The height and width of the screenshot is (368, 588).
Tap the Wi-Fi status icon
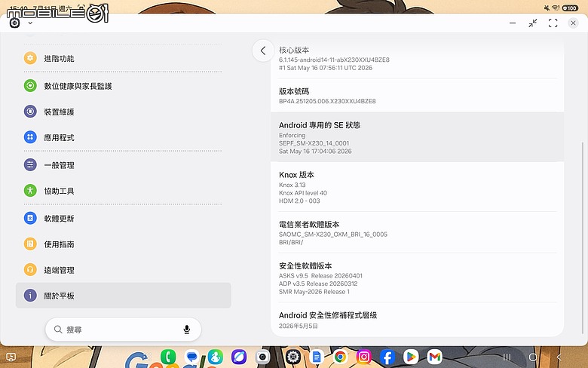pyautogui.click(x=556, y=8)
